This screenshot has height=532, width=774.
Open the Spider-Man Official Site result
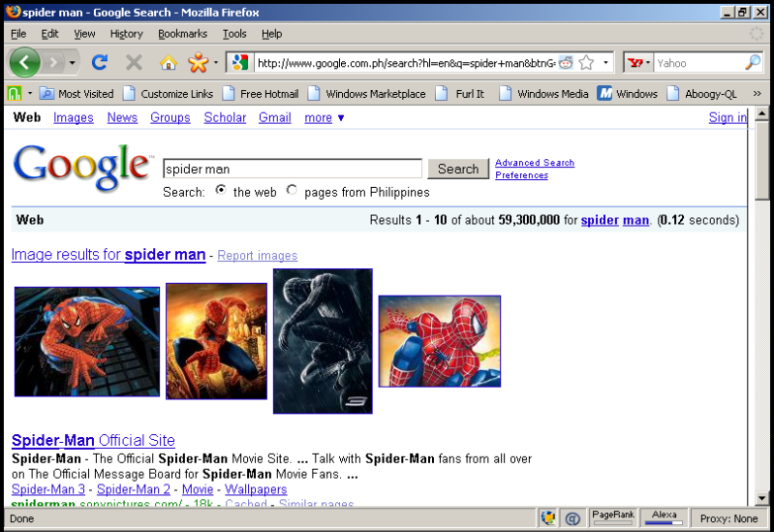93,440
